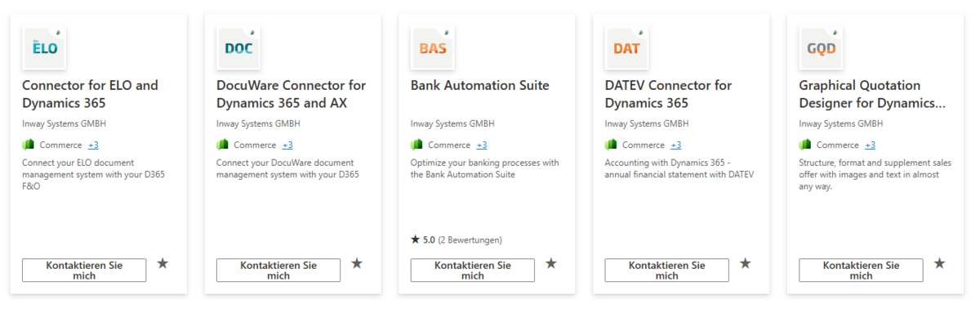Favorite Graphical Quotation Designer with star icon
Viewport: 980px width, 313px height.
click(940, 263)
